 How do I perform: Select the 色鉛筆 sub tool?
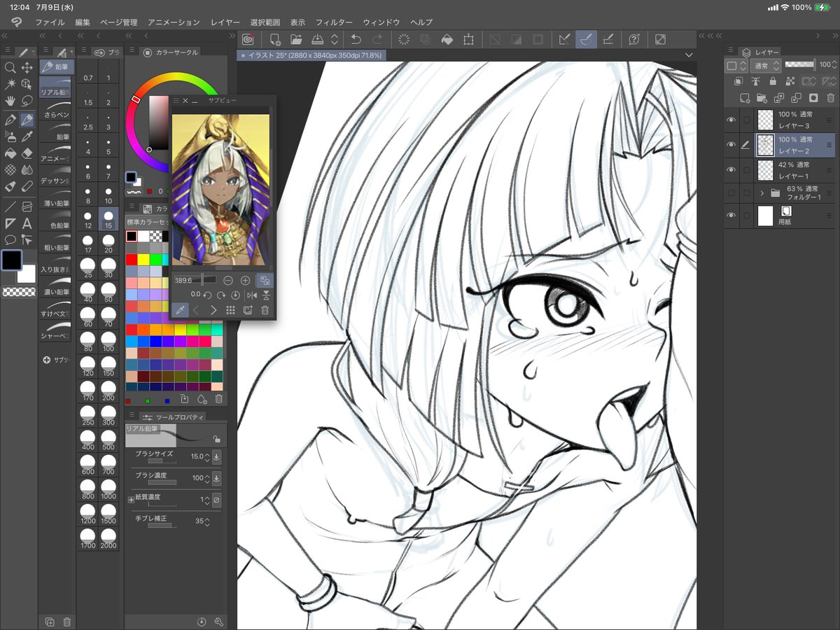[x=55, y=221]
